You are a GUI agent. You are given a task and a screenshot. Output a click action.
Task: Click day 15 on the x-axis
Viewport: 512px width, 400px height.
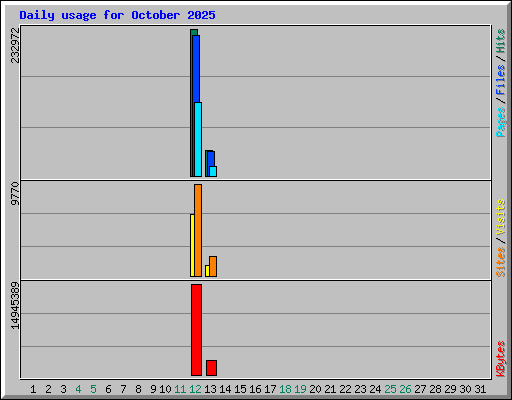coord(240,389)
